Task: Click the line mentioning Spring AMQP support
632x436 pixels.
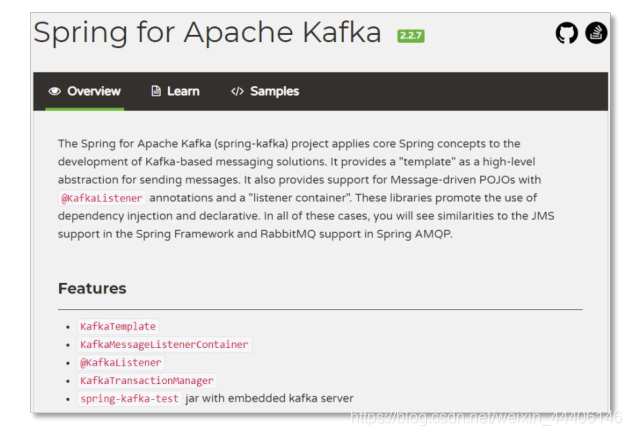Action: coord(255,234)
